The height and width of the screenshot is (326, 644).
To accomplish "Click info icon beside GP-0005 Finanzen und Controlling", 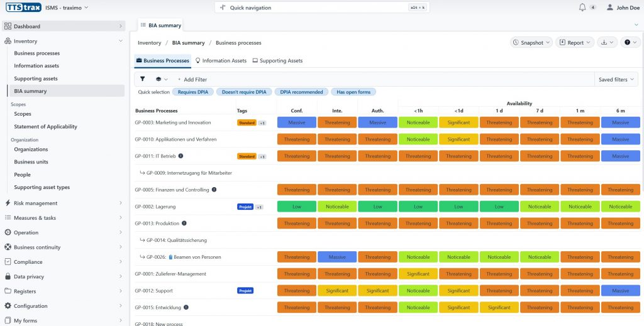I will tap(214, 190).
